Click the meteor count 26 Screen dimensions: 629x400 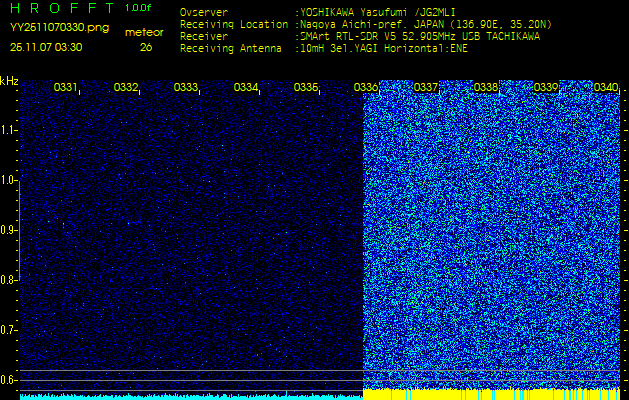point(146,47)
